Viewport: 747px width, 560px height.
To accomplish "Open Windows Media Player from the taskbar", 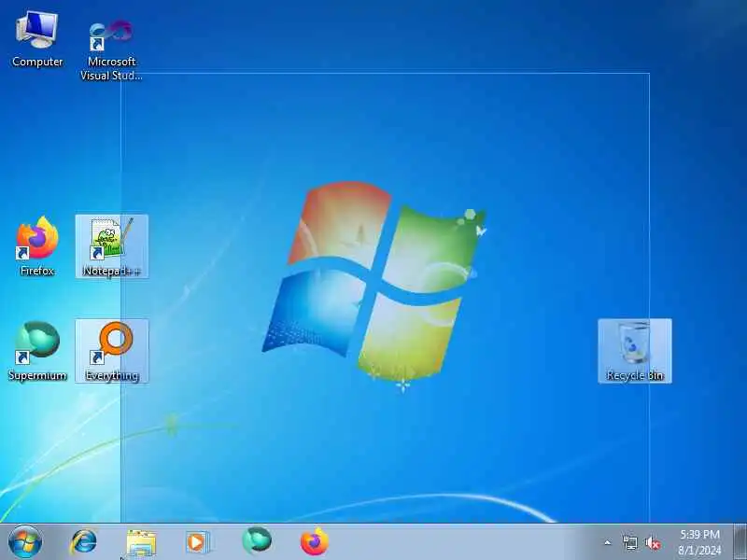I will point(197,542).
